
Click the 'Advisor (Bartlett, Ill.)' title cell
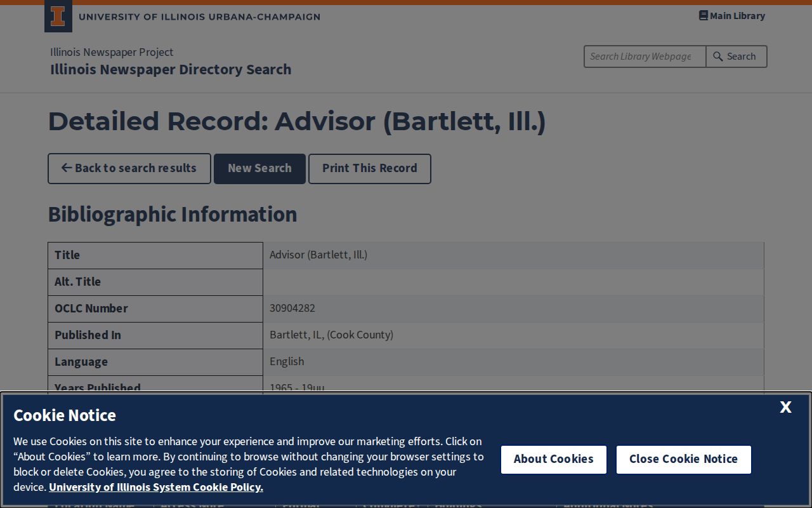(x=513, y=255)
